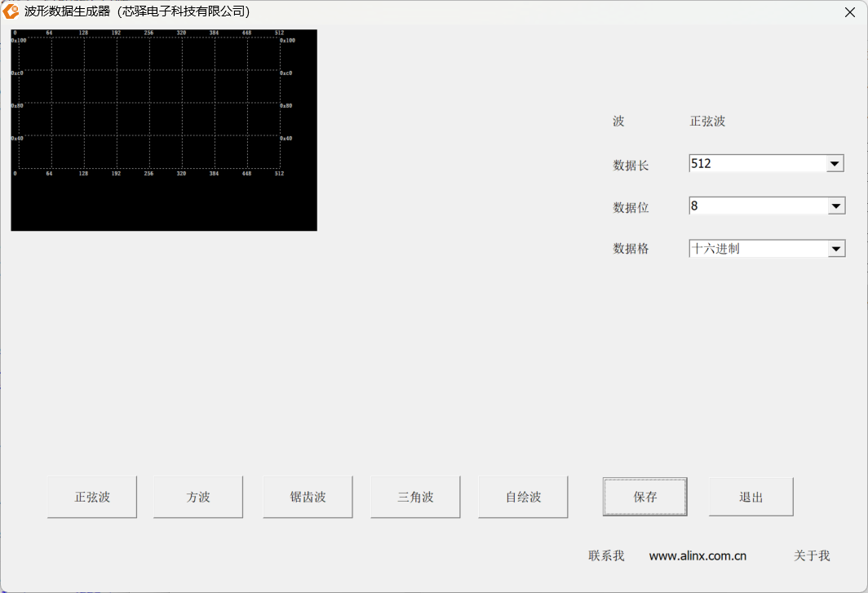Open the 数据位 data bits dropdown arrow
The width and height of the screenshot is (868, 593).
836,206
